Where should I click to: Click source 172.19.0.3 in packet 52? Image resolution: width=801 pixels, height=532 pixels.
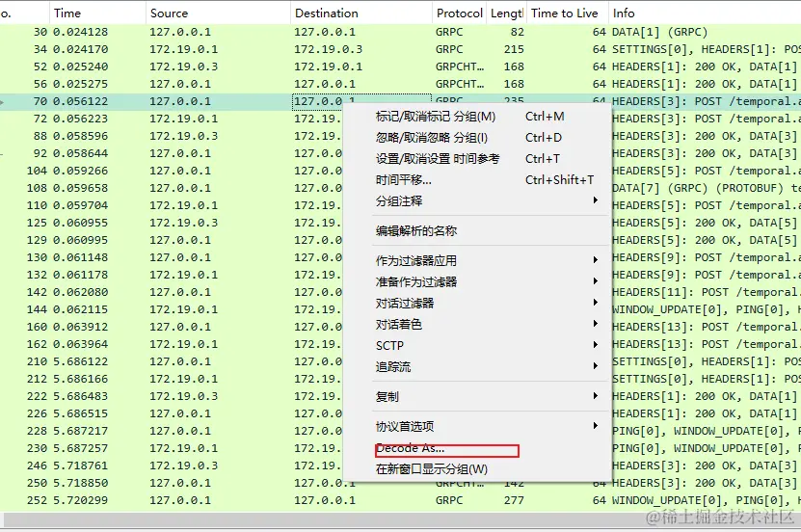point(183,66)
